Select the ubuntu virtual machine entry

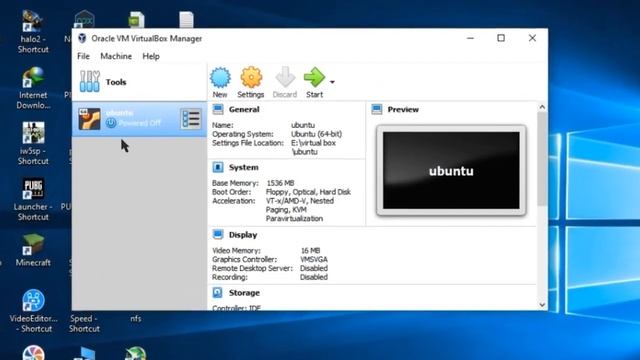(139, 119)
